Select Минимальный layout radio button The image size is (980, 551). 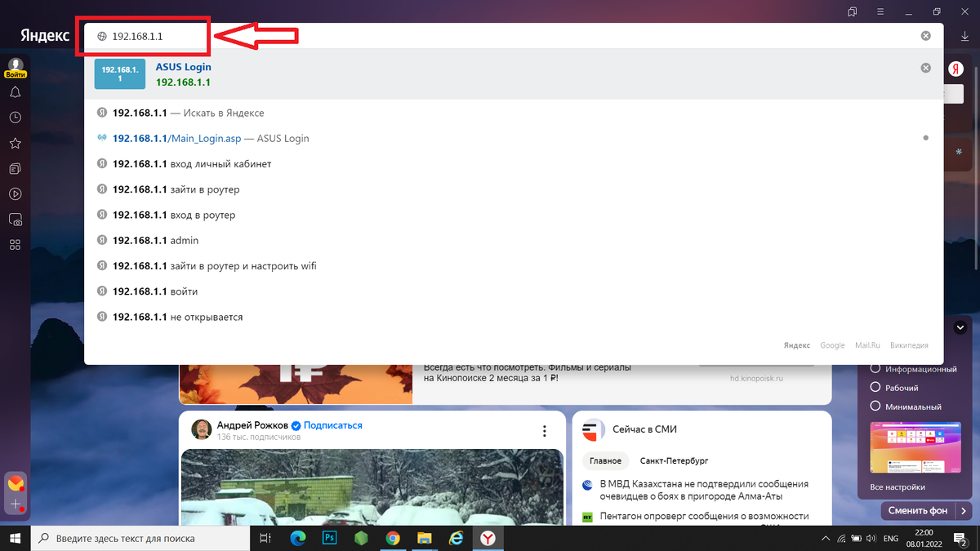point(875,407)
